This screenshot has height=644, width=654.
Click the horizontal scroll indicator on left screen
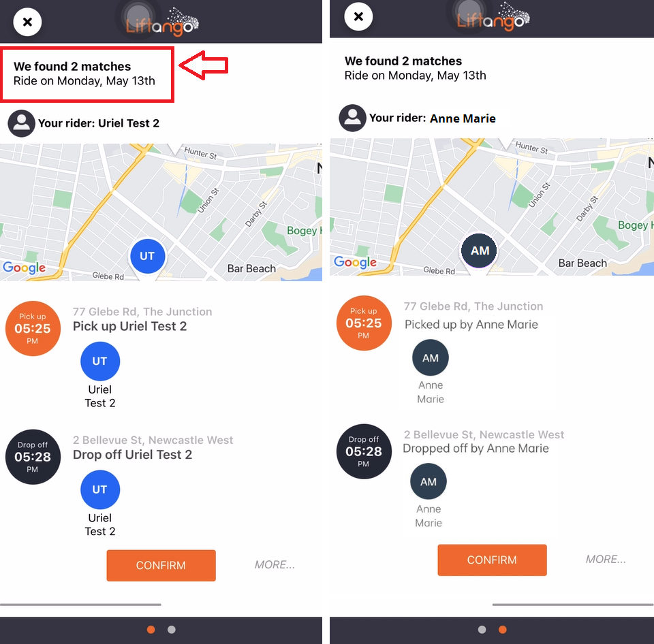(80, 605)
